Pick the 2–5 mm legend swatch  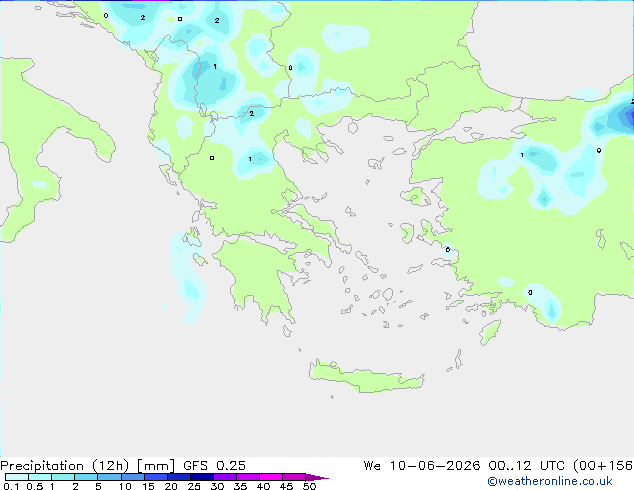tap(86, 477)
